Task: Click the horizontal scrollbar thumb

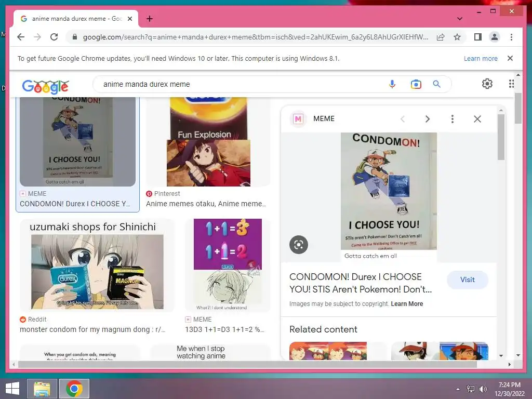Action: click(x=247, y=364)
